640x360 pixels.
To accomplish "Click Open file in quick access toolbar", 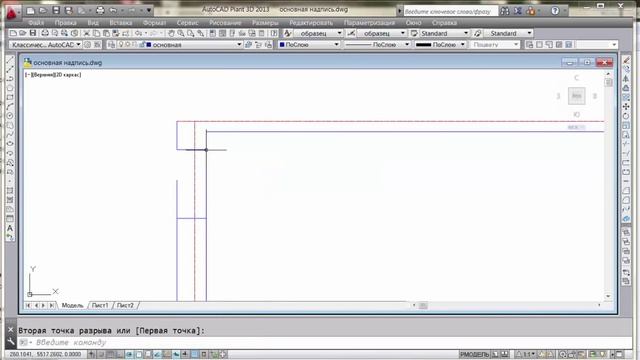I will (42, 11).
